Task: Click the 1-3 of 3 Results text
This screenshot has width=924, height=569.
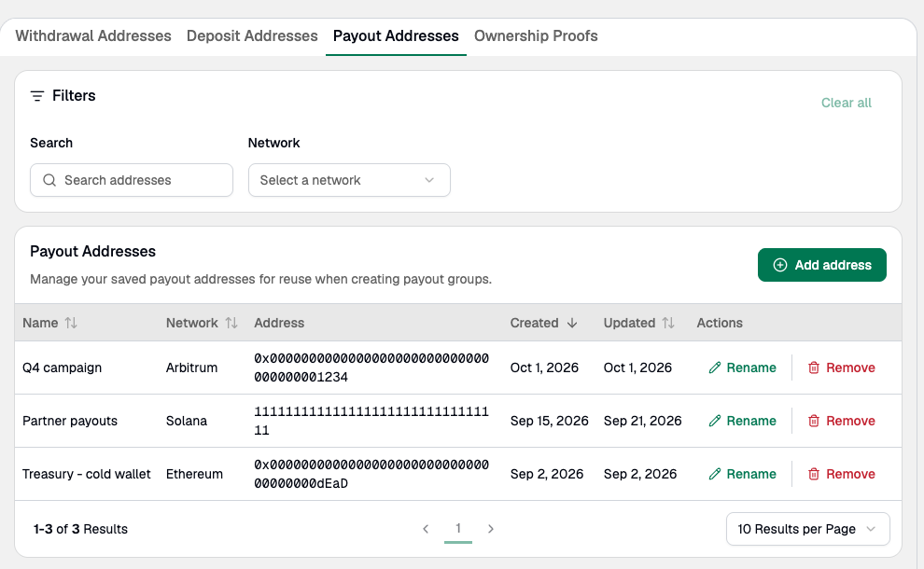Action: pyautogui.click(x=80, y=529)
